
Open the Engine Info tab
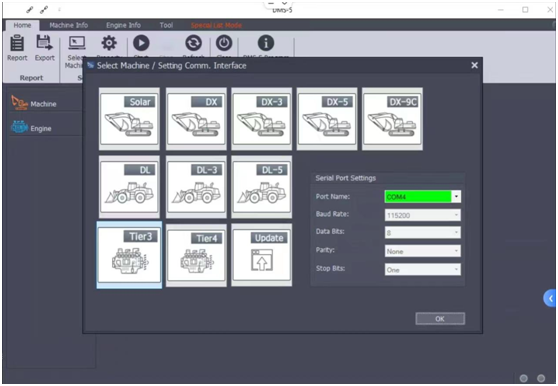(123, 25)
